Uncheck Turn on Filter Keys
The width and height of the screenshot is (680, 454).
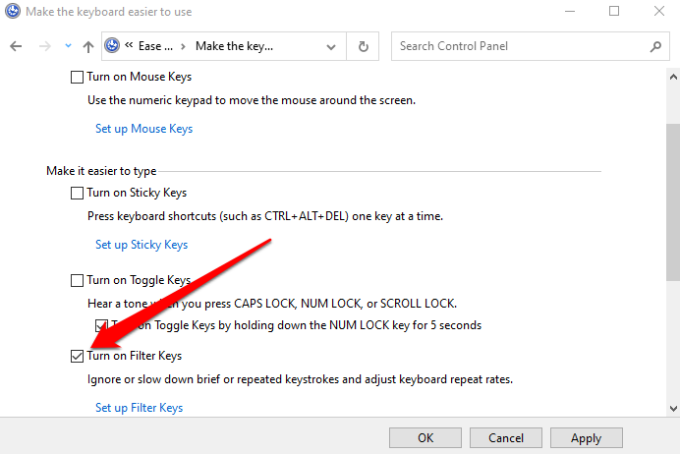[78, 356]
